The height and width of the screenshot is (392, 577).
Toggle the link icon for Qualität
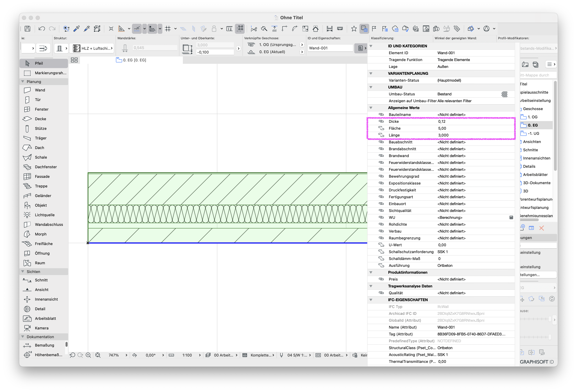[x=381, y=293]
